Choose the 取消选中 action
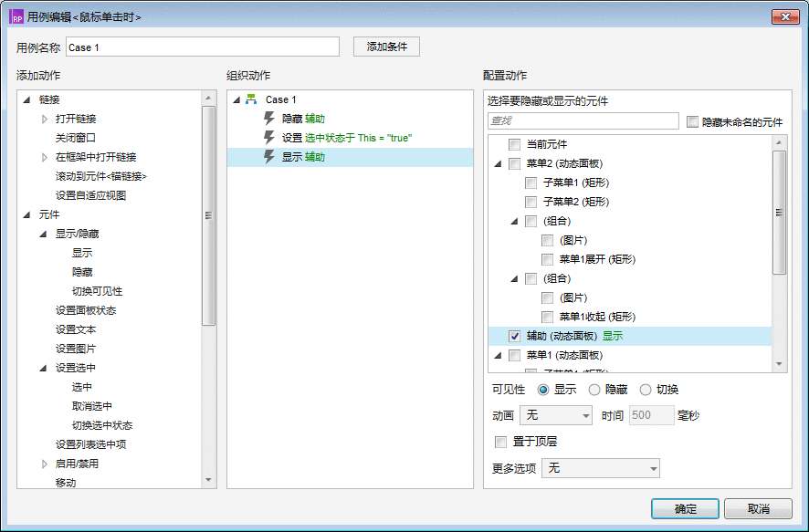Image resolution: width=809 pixels, height=532 pixels. click(x=92, y=406)
